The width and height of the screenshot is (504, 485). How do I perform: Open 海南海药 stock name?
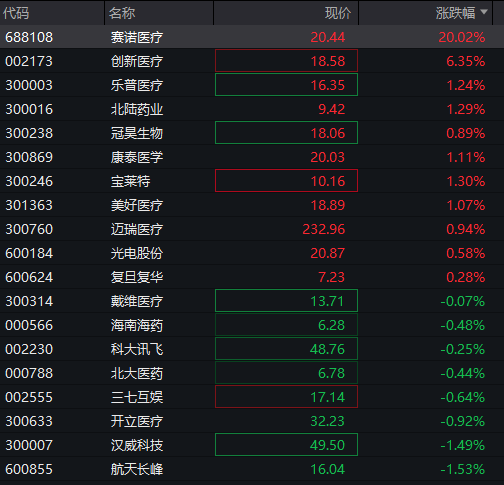[137, 325]
